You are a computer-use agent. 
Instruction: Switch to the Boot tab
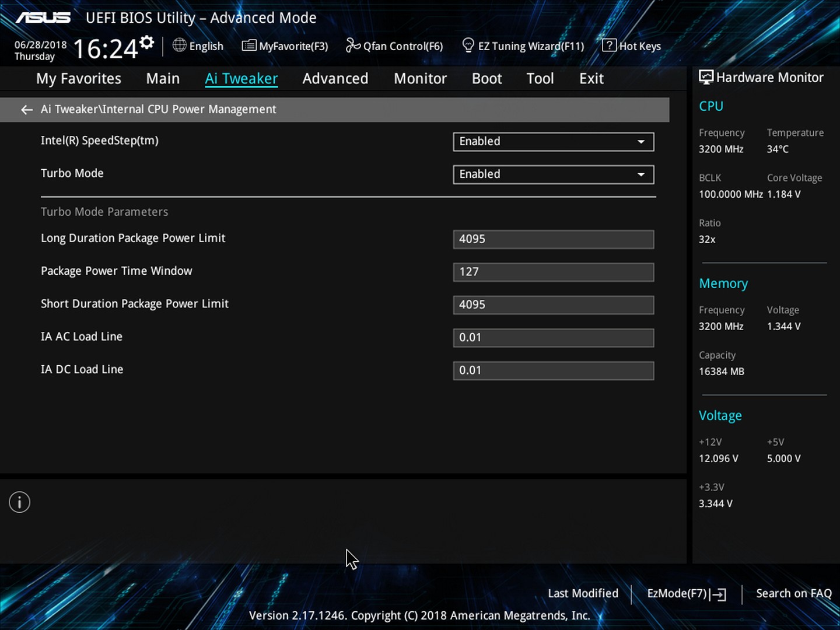point(487,79)
